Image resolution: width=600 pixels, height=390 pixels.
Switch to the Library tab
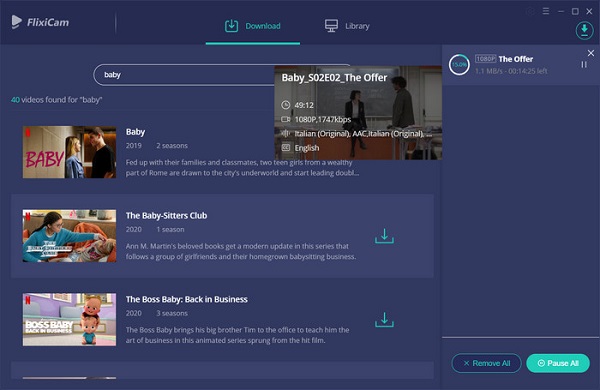(x=347, y=26)
